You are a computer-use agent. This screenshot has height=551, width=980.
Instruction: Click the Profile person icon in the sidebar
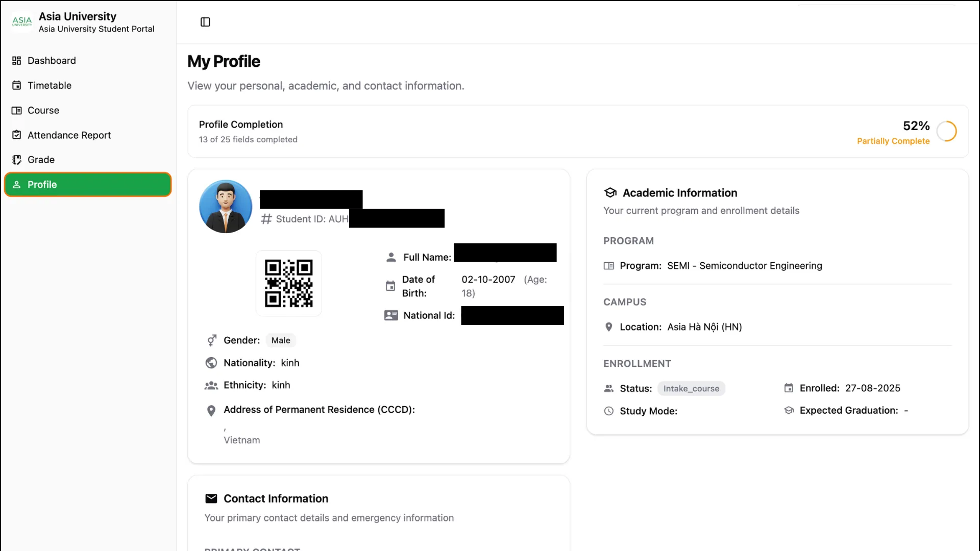coord(17,184)
